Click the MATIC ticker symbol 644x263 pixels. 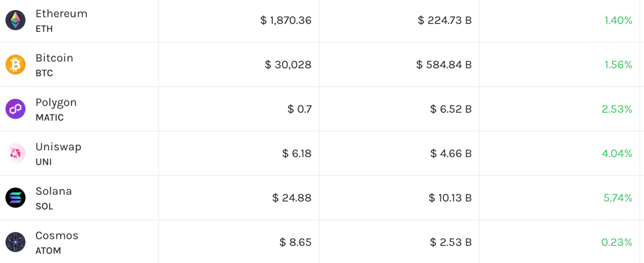[x=49, y=118]
